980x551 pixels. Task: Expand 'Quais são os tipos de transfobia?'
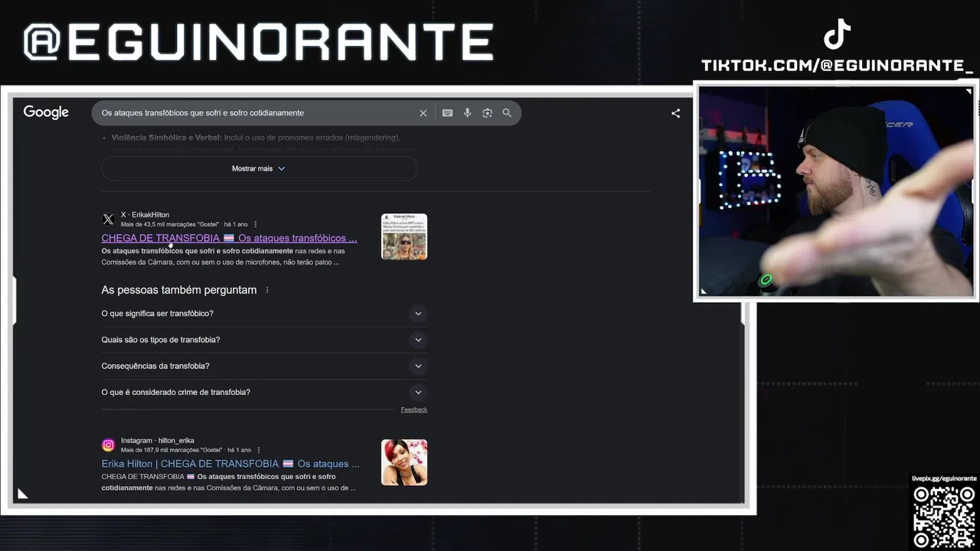click(264, 340)
